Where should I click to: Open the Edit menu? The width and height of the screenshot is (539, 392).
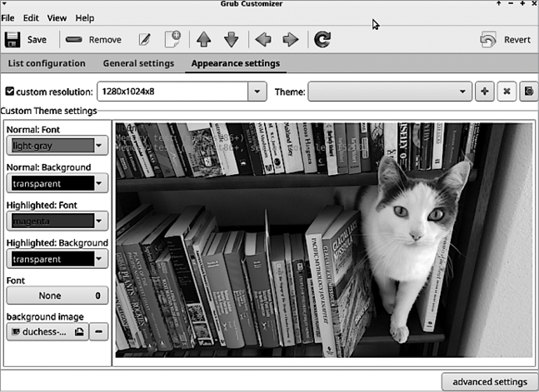tap(31, 17)
